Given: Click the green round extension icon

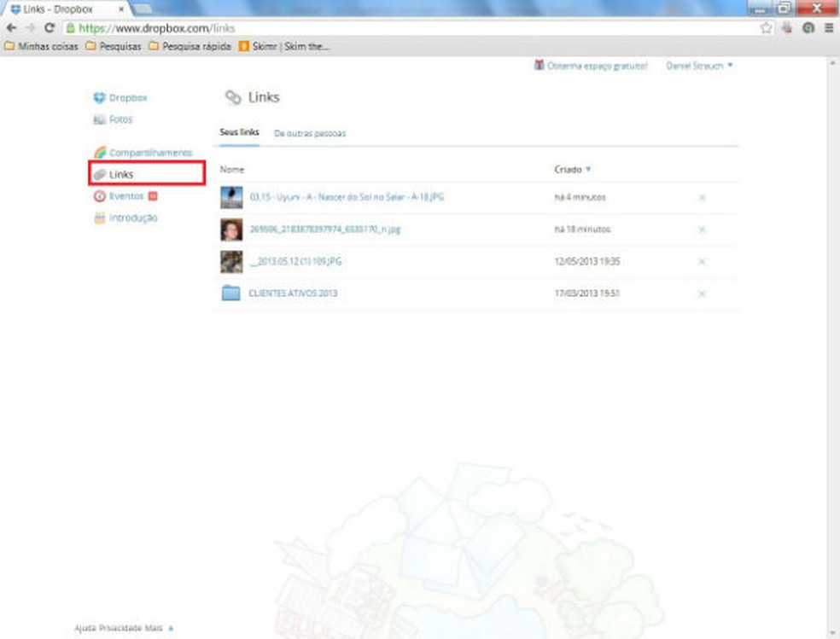Looking at the screenshot, I should (808, 28).
